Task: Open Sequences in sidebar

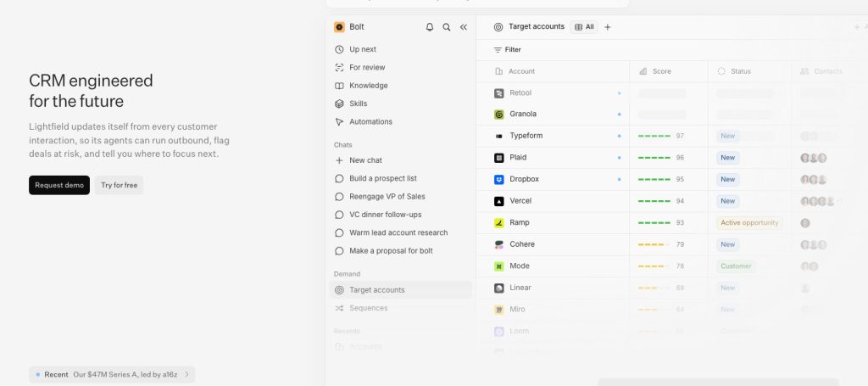Action: pos(401,308)
